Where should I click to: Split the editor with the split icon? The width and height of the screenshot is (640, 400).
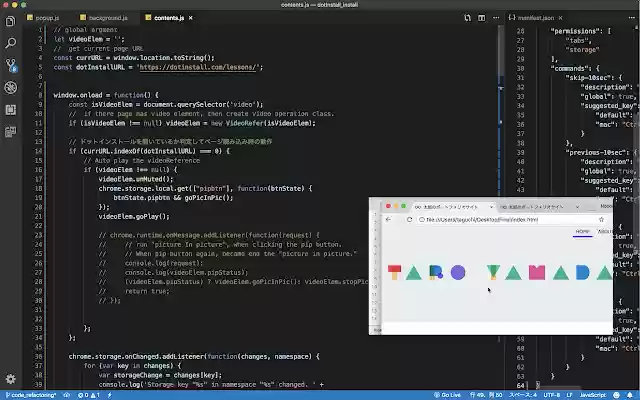pyautogui.click(x=482, y=18)
